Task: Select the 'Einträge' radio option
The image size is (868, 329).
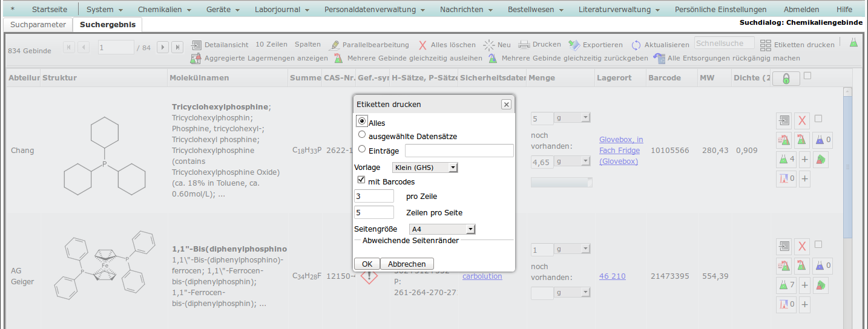Action: (362, 149)
